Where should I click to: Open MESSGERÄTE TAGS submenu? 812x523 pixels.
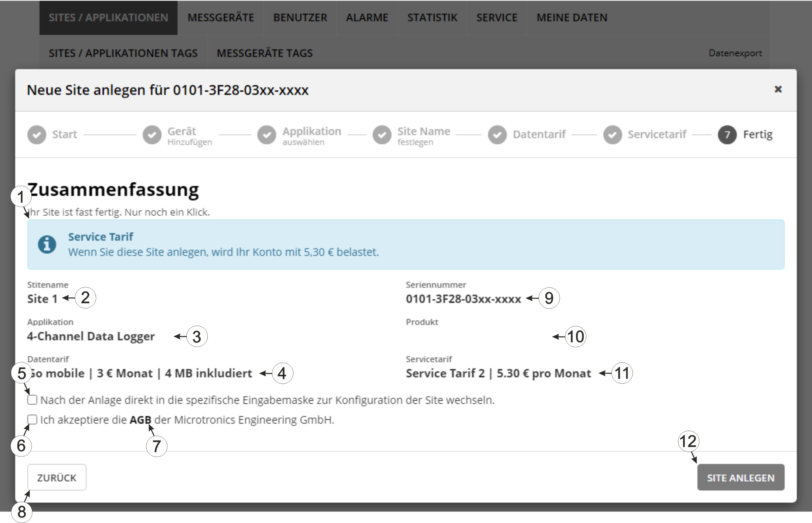[x=264, y=53]
